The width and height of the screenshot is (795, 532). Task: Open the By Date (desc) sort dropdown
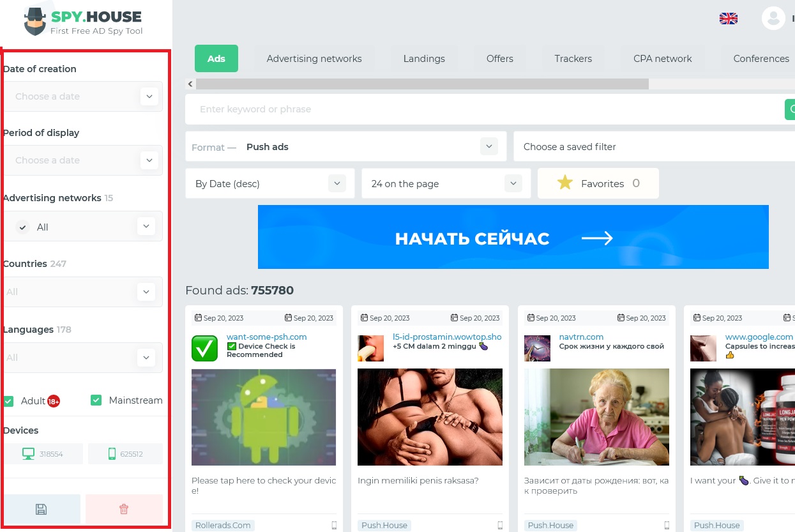coord(269,184)
